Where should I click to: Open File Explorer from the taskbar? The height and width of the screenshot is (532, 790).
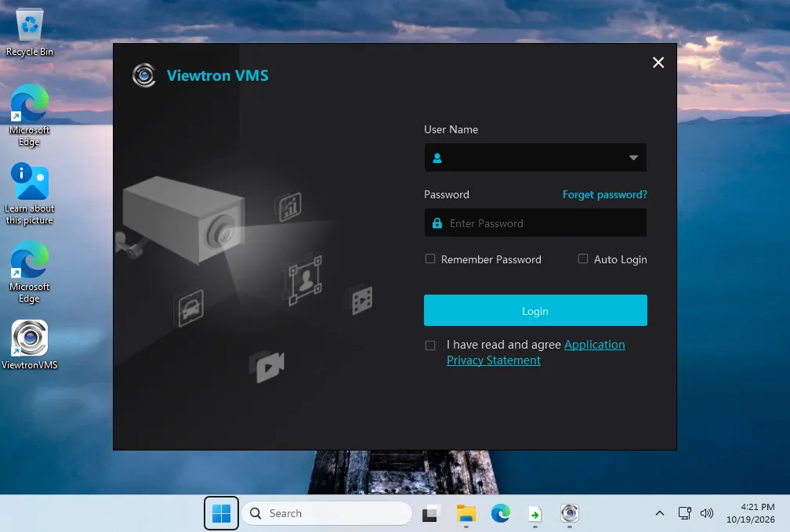click(466, 513)
